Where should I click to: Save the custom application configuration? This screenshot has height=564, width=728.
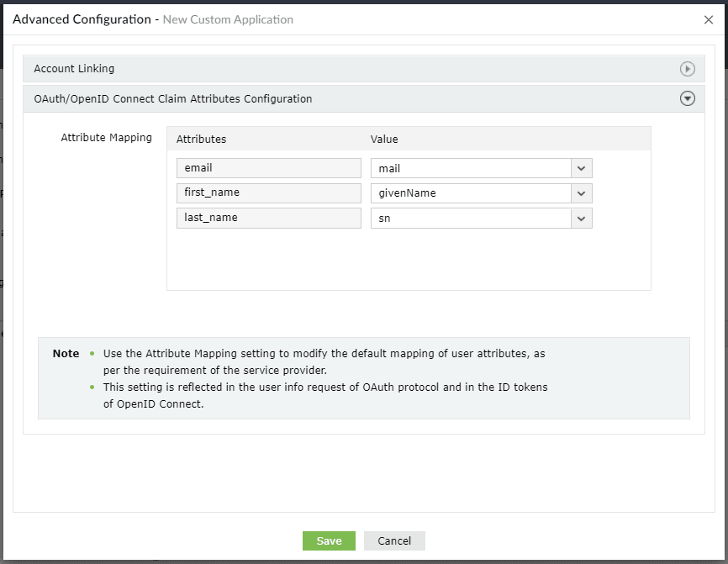coord(329,540)
